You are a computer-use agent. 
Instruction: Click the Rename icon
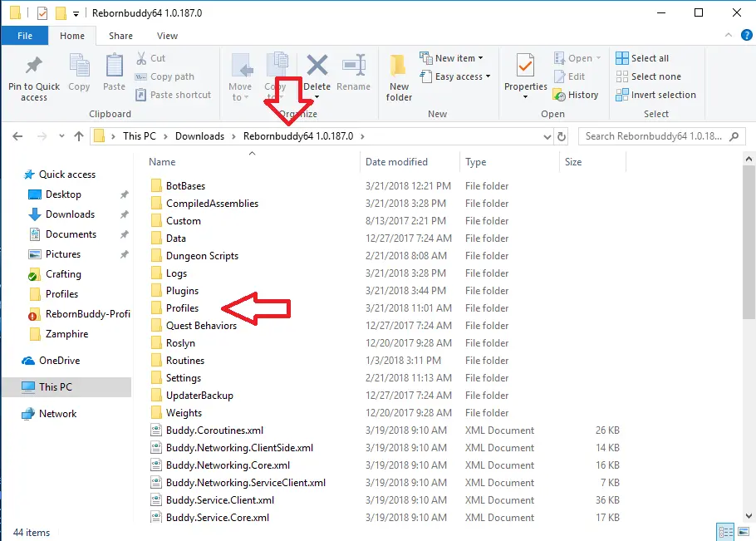coord(353,66)
